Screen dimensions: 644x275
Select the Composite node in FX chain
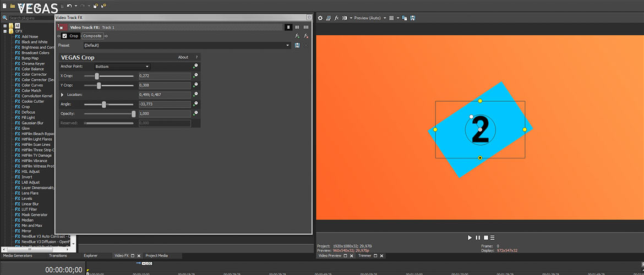pyautogui.click(x=92, y=36)
